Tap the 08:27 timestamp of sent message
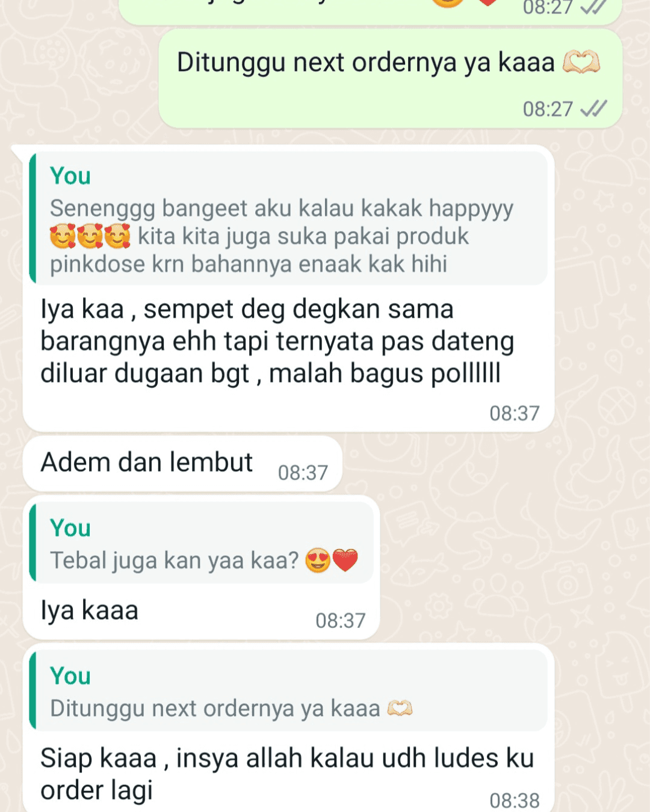This screenshot has width=650, height=812. (548, 109)
